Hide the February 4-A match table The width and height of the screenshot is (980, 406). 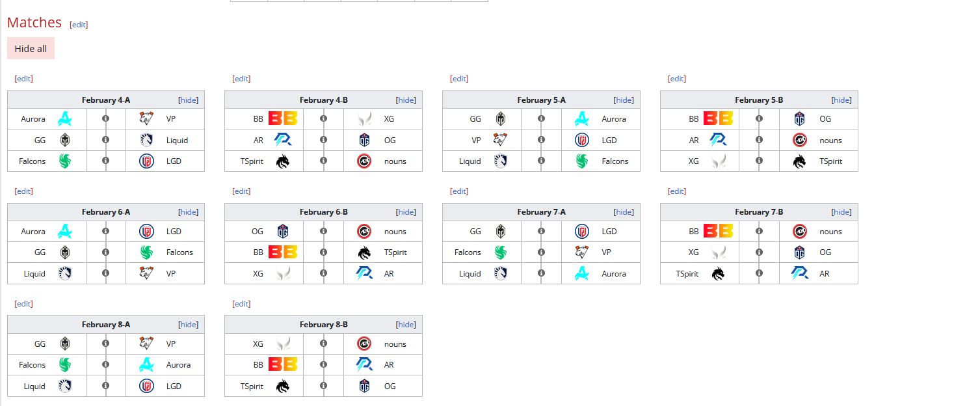pos(189,100)
